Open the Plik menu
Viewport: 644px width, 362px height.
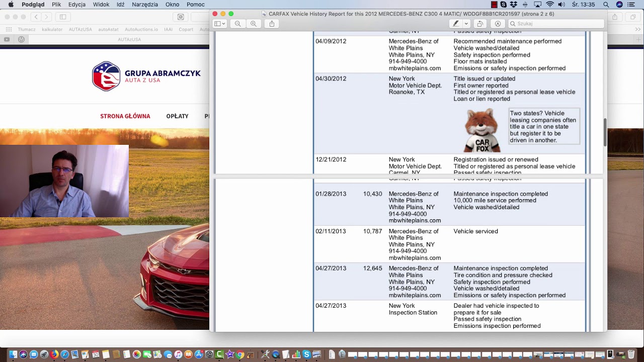pyautogui.click(x=56, y=5)
